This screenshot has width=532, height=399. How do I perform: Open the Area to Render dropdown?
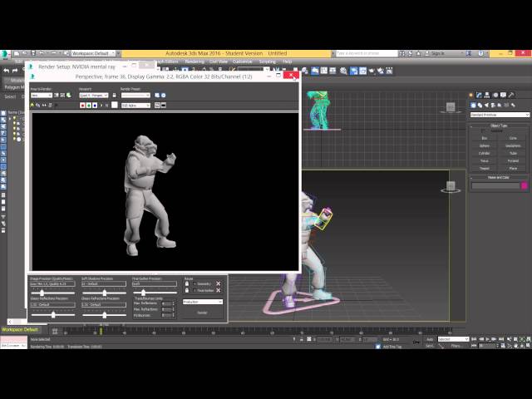41,96
